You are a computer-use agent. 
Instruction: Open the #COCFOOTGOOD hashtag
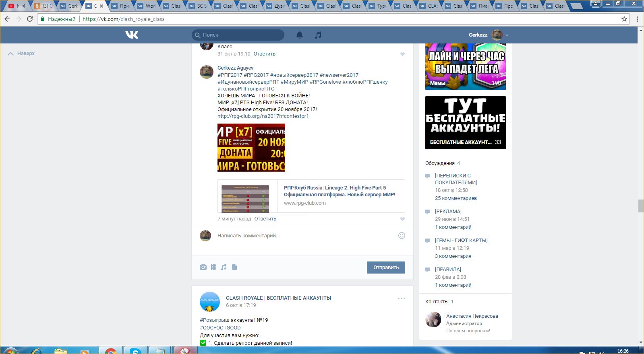pos(220,328)
